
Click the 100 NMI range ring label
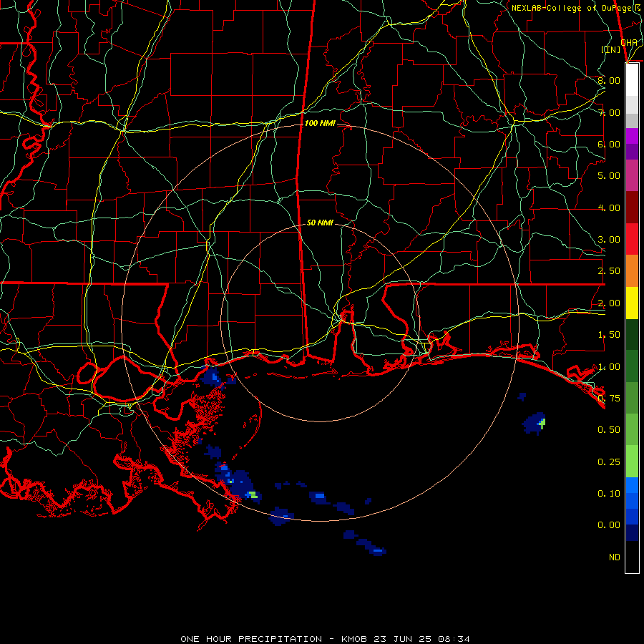click(320, 123)
